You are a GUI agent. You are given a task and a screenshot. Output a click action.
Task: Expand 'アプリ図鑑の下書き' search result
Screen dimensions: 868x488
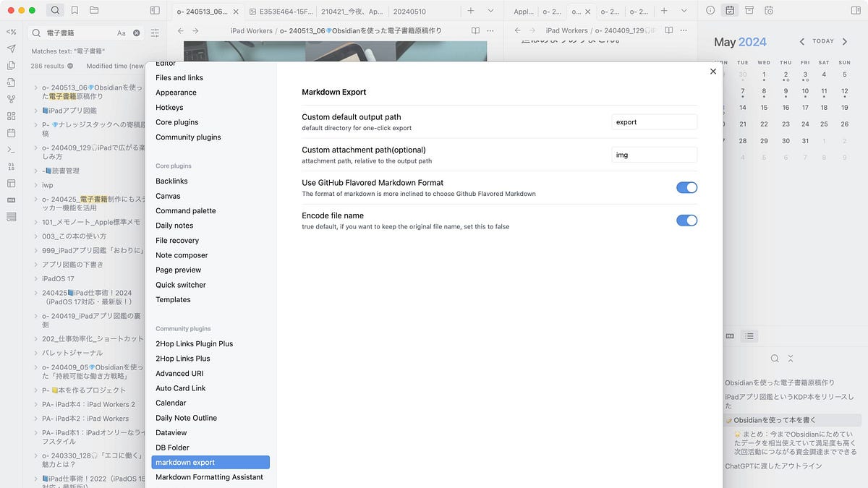coord(35,265)
